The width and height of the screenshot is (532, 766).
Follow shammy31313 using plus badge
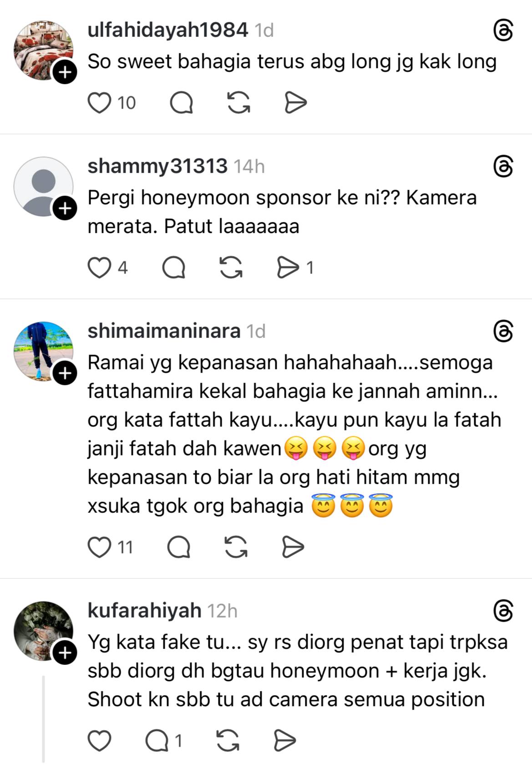(x=65, y=209)
